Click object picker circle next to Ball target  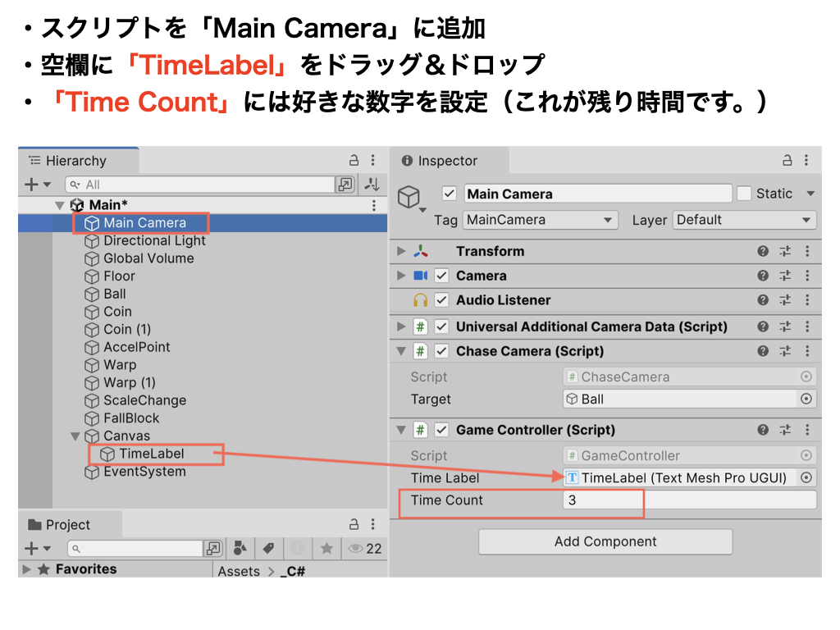tap(806, 399)
